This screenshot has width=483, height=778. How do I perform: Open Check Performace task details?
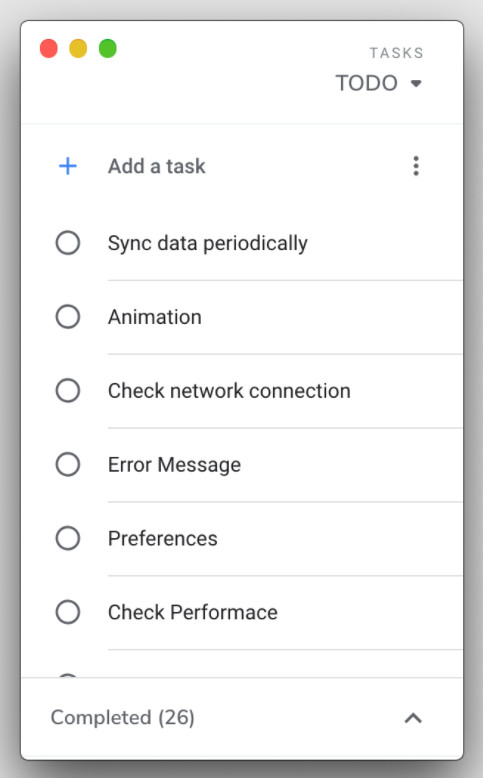point(193,612)
